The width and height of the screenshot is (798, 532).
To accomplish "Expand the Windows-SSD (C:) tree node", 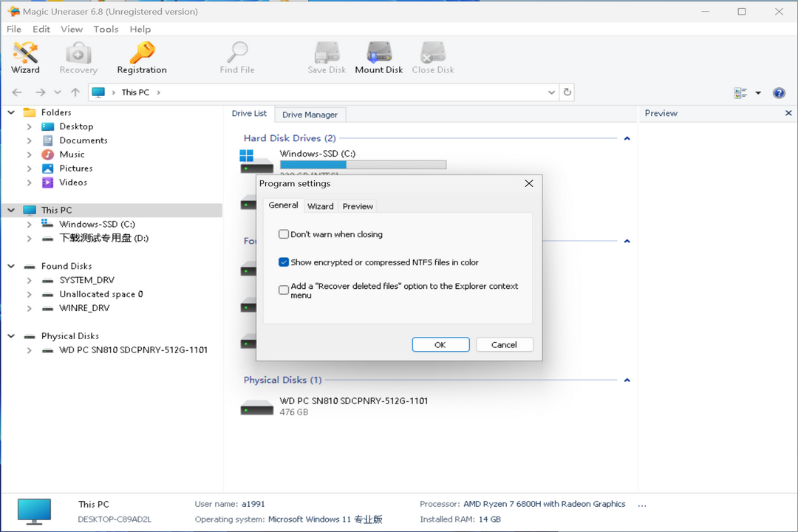I will [30, 224].
